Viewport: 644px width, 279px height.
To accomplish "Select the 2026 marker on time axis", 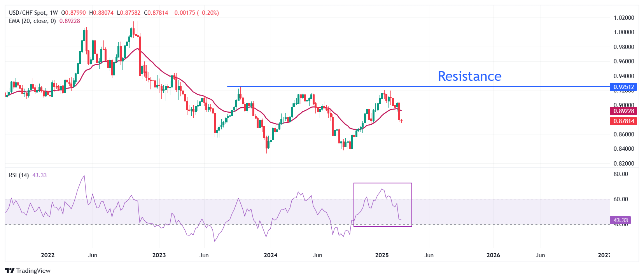I will (493, 255).
